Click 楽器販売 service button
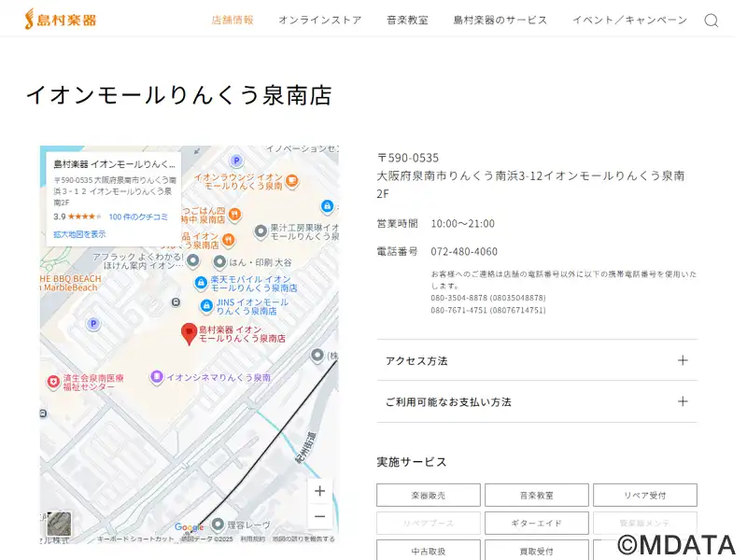This screenshot has height=560, width=747. click(x=429, y=496)
